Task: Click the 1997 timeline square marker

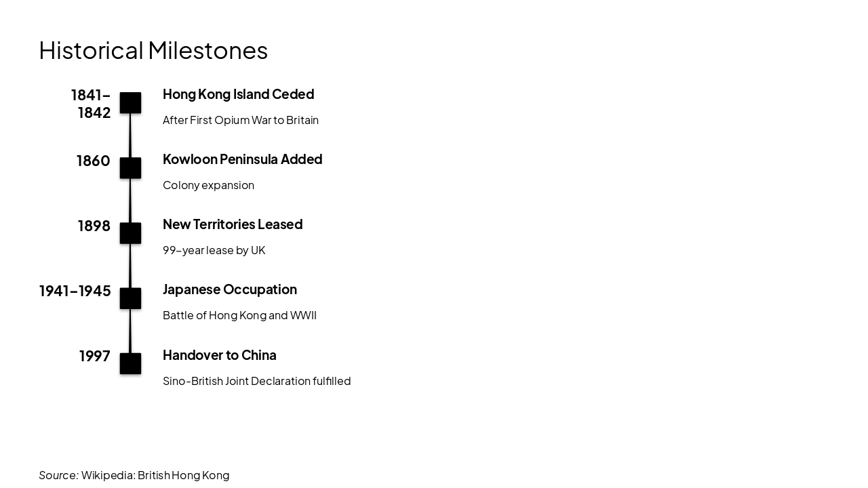Action: pyautogui.click(x=130, y=363)
